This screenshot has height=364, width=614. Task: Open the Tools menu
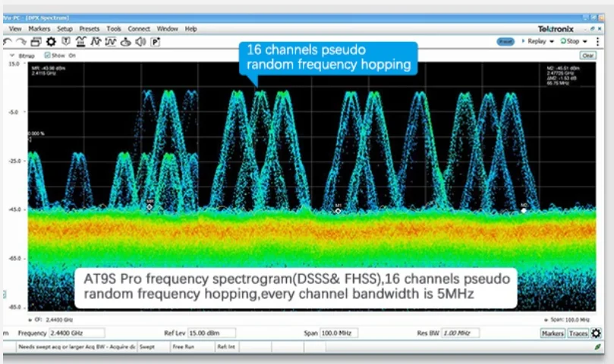pos(114,29)
